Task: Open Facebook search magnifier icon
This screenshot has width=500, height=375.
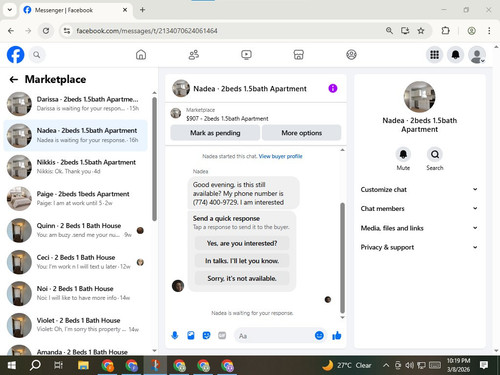Action: pos(37,55)
